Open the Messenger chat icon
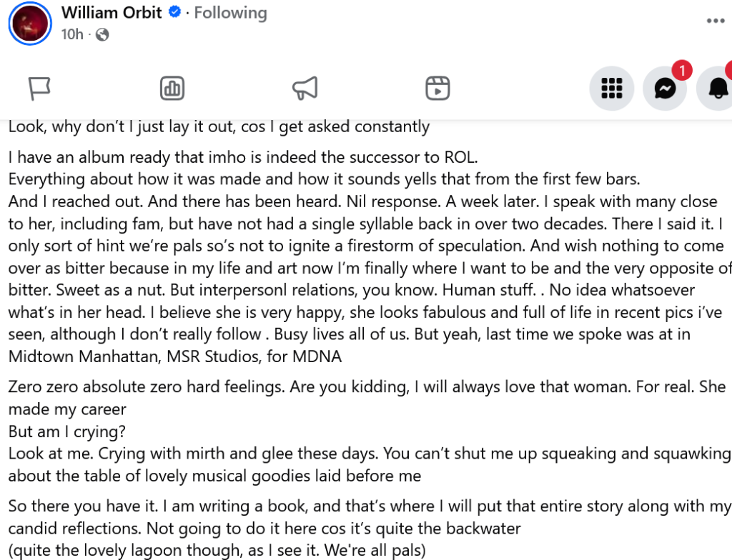Image resolution: width=732 pixels, height=560 pixels. [665, 89]
